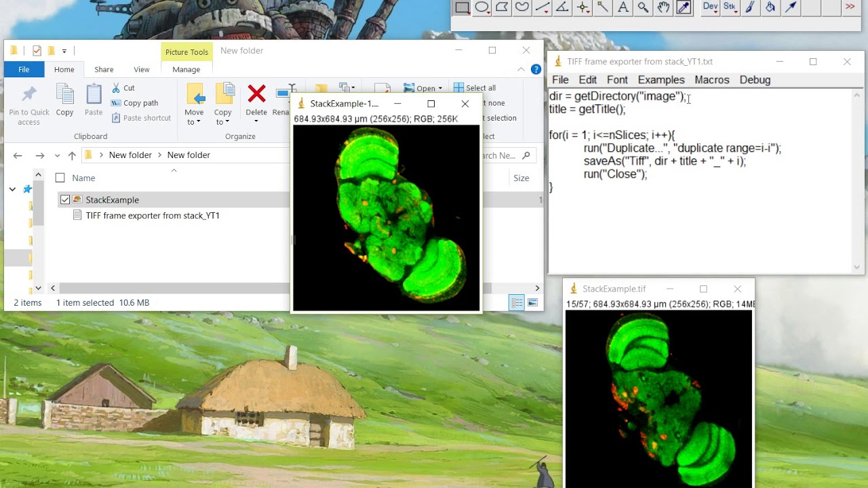Click Paste shortcut in Explorer ribbon
The image size is (868, 488).
[141, 118]
